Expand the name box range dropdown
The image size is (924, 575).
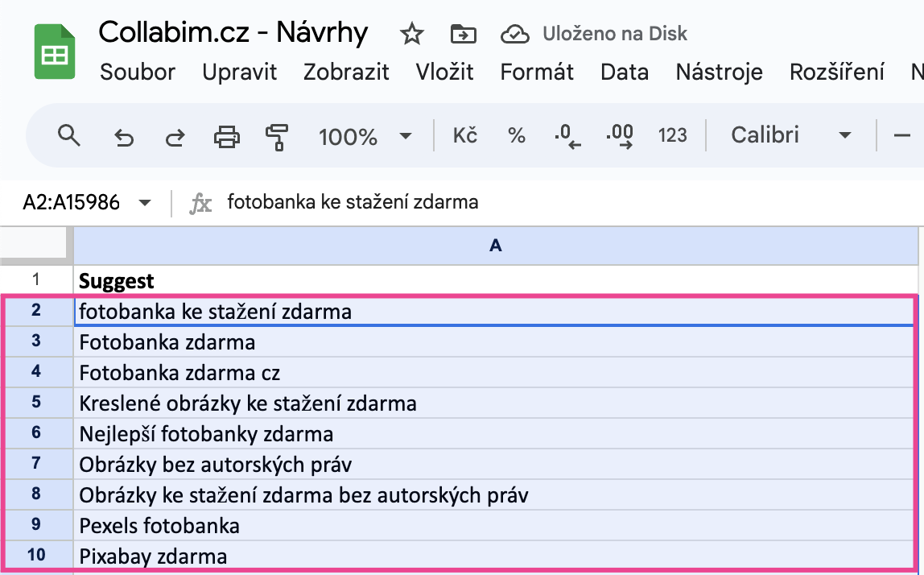[x=144, y=203]
